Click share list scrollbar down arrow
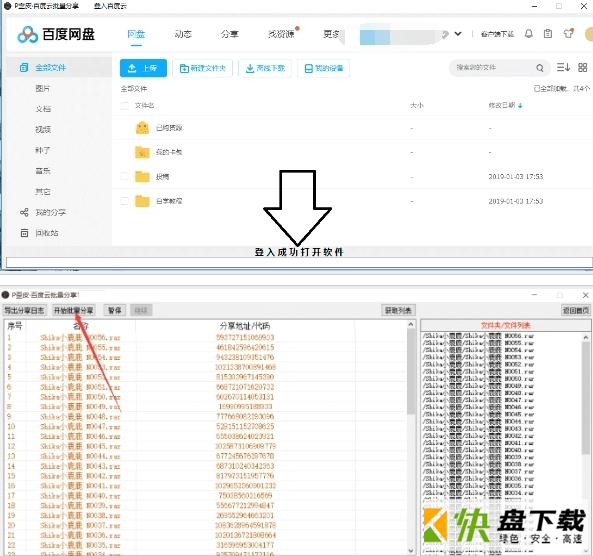 click(x=411, y=551)
